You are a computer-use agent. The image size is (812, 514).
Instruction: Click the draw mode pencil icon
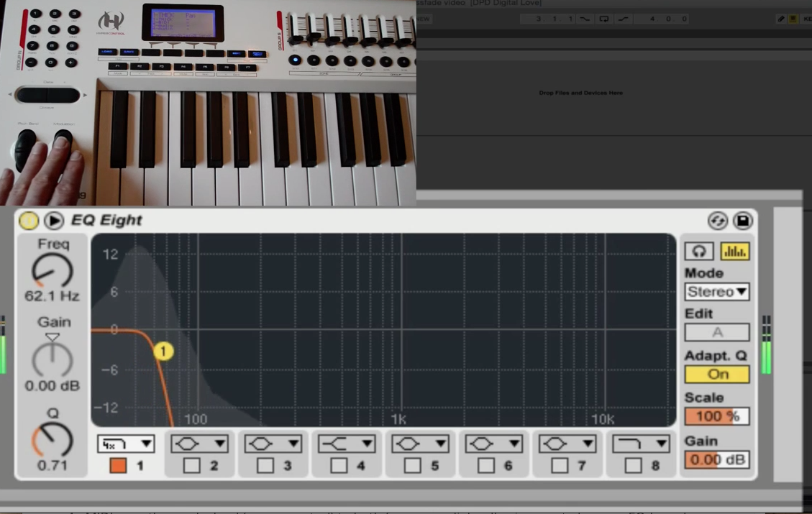[x=781, y=19]
